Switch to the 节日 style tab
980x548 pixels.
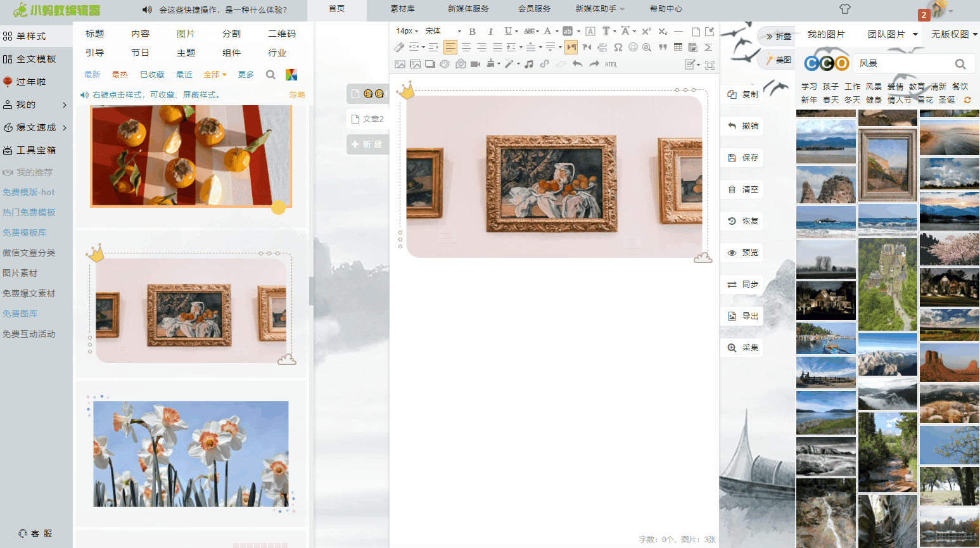[x=141, y=53]
